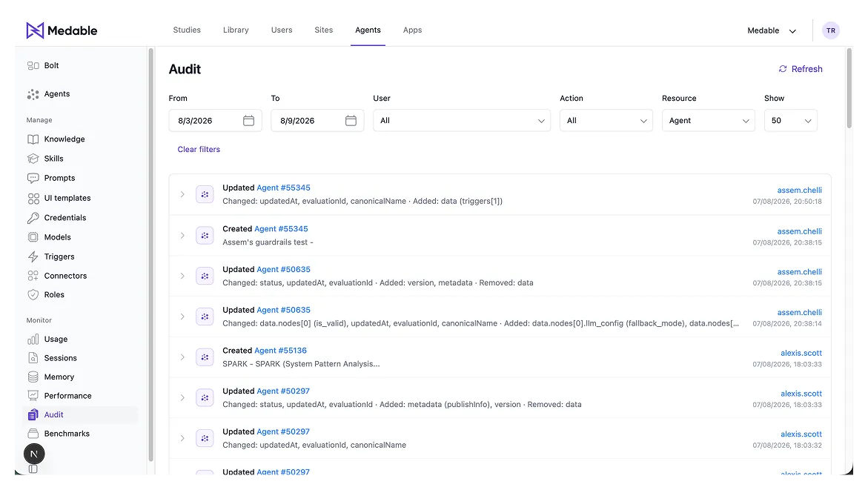868x490 pixels.
Task: Switch to the Library tab
Action: pyautogui.click(x=236, y=30)
